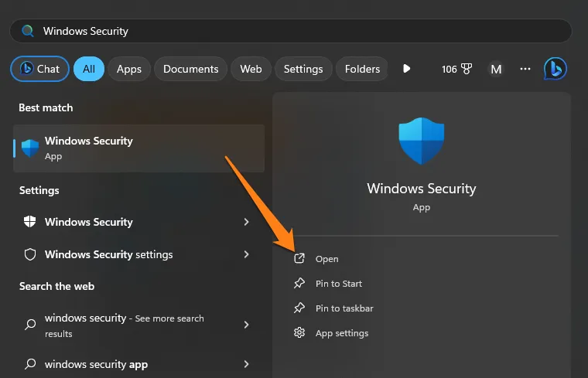
Task: Click the search magnifier icon in search box
Action: [x=28, y=31]
